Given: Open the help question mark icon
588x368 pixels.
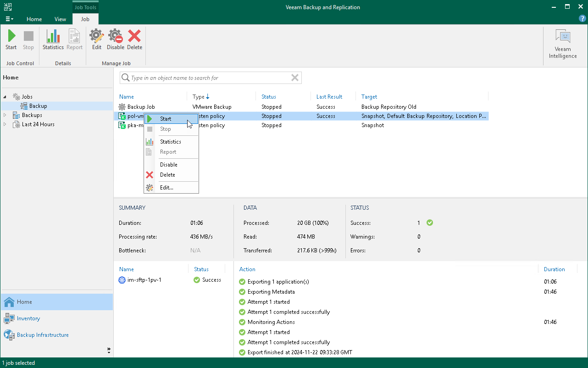Looking at the screenshot, I should coord(582,19).
